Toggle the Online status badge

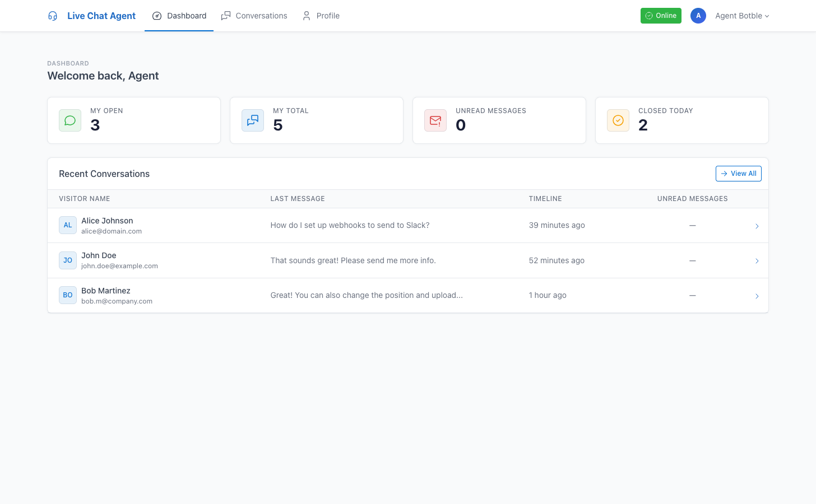pyautogui.click(x=661, y=16)
